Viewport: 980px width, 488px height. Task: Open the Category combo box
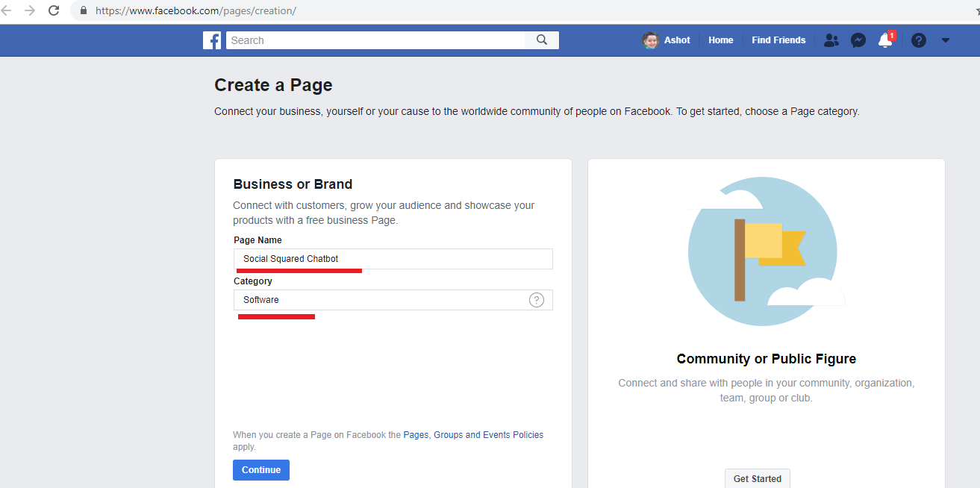pos(381,300)
